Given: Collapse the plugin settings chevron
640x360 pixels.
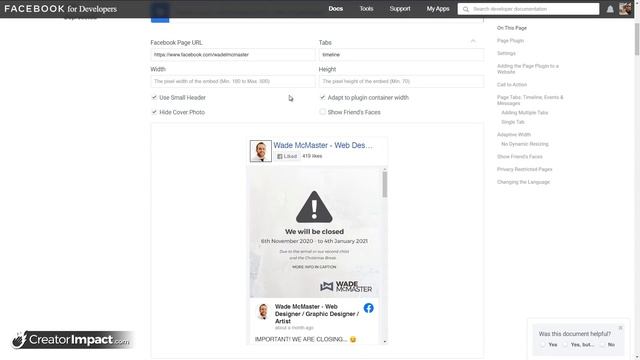Looking at the screenshot, I should click(x=473, y=41).
